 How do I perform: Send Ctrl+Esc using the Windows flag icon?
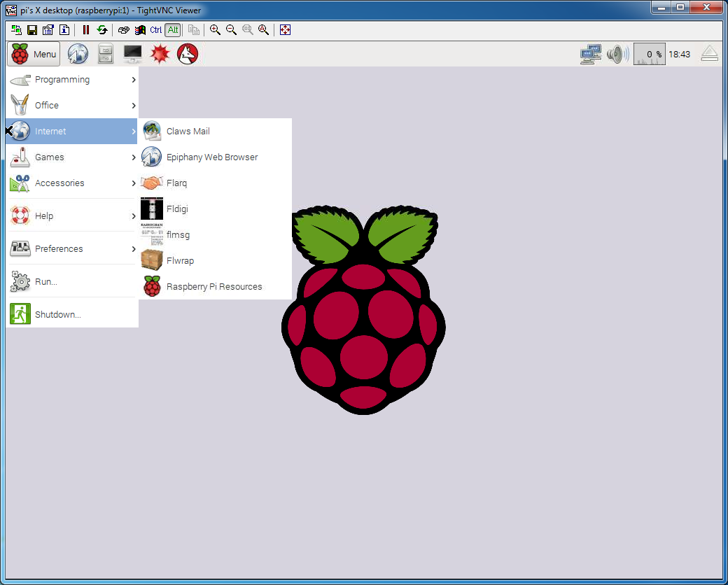click(140, 30)
